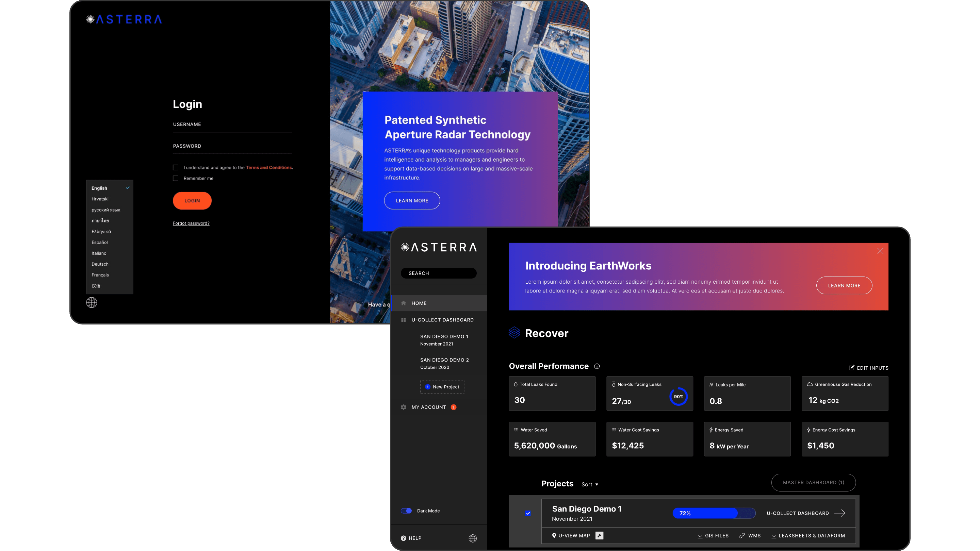Click the Recover section radar icon
Image resolution: width=980 pixels, height=551 pixels.
pos(514,332)
